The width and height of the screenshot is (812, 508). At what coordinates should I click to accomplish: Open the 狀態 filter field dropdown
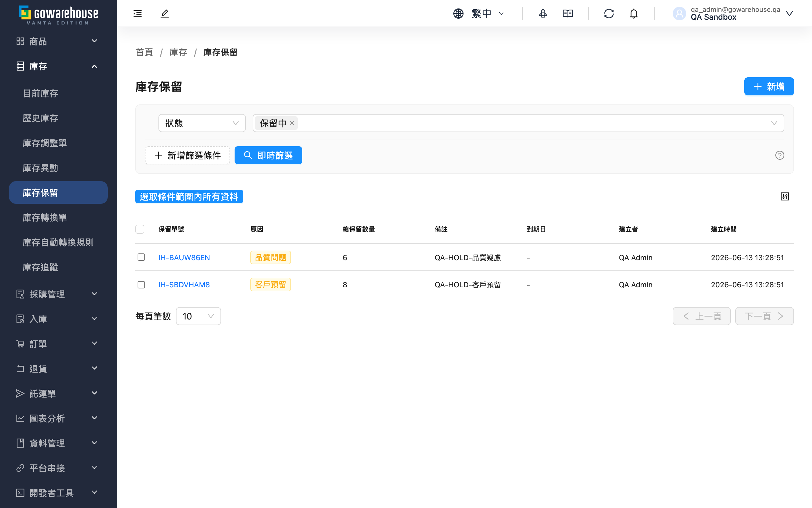coord(202,123)
